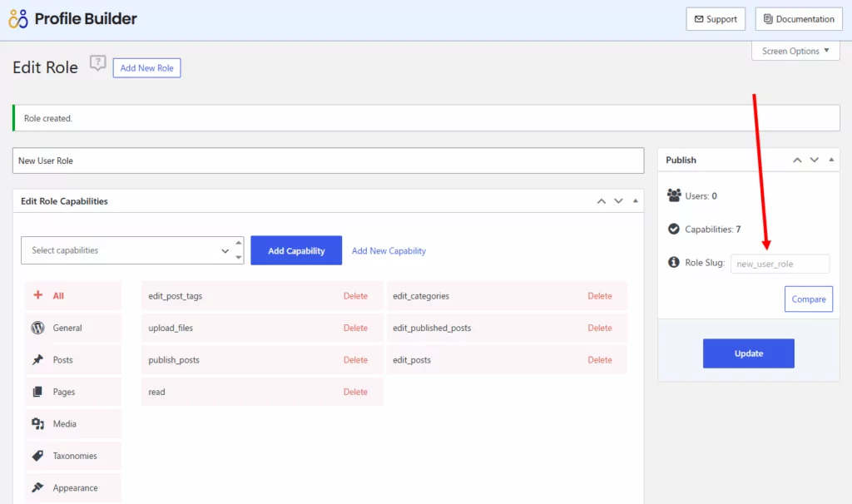Click the Role Slug info icon

(674, 263)
